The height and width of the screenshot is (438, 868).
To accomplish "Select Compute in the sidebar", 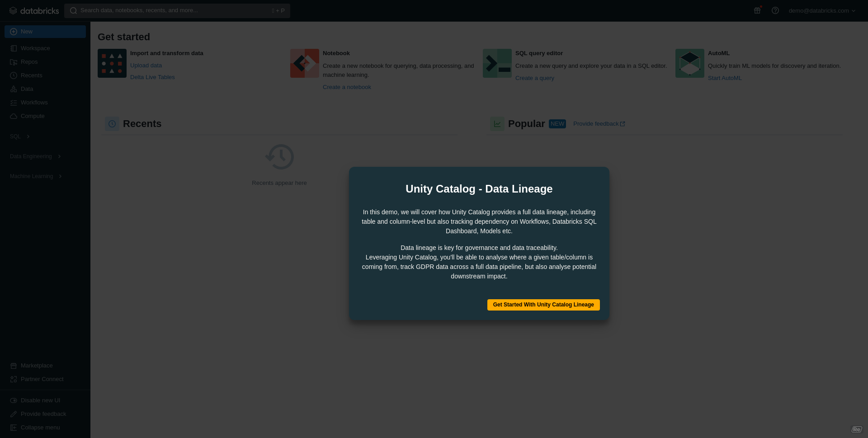I will coord(33,116).
